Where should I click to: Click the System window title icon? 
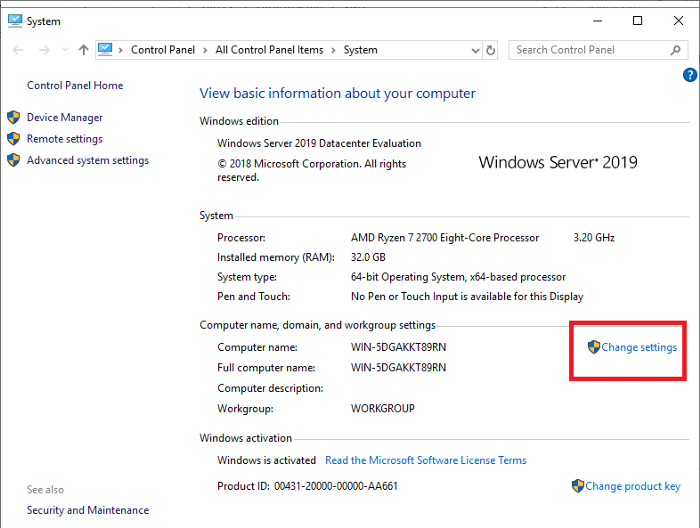tap(15, 21)
